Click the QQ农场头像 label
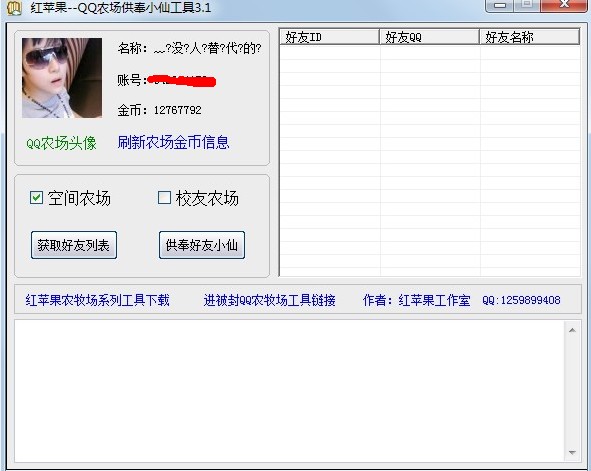591x471 pixels. pos(61,143)
